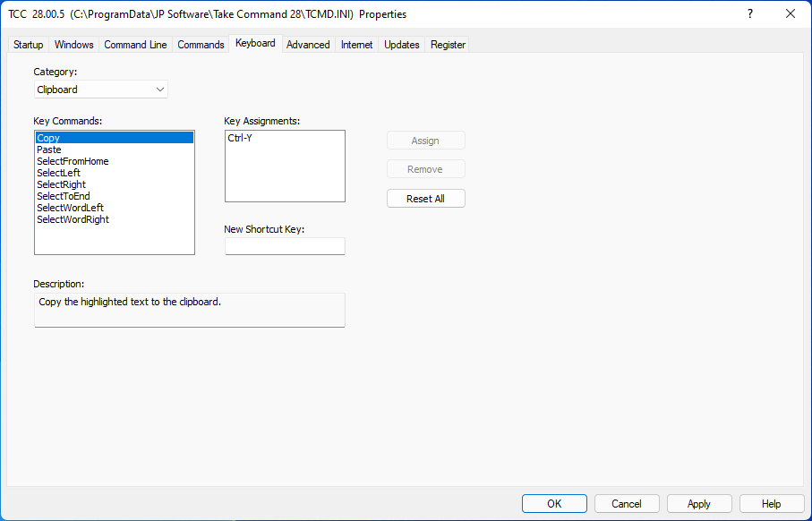The height and width of the screenshot is (521, 812).
Task: Click the Cancel button
Action: (627, 503)
